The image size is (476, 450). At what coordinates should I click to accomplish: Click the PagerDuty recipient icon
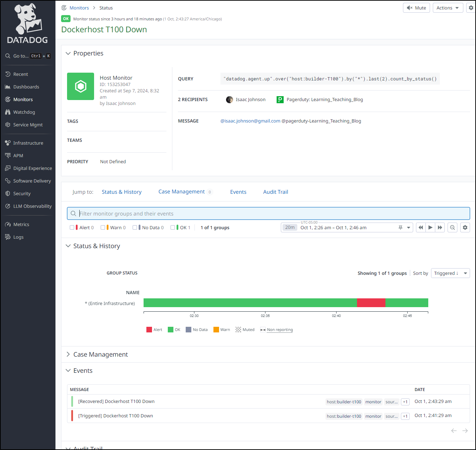tap(280, 100)
